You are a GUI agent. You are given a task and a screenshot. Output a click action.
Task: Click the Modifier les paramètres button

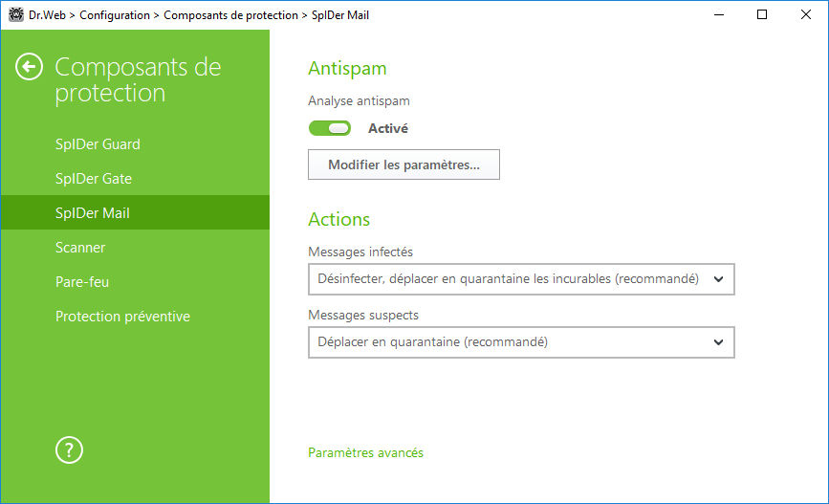pos(404,164)
